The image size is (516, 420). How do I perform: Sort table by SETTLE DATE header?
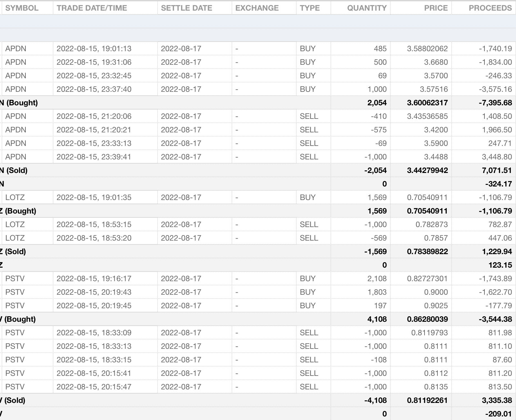pos(186,8)
